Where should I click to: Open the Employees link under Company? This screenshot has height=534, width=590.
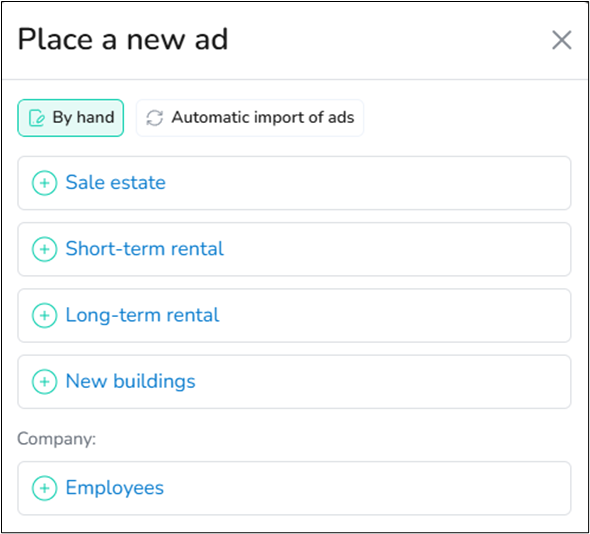(115, 488)
